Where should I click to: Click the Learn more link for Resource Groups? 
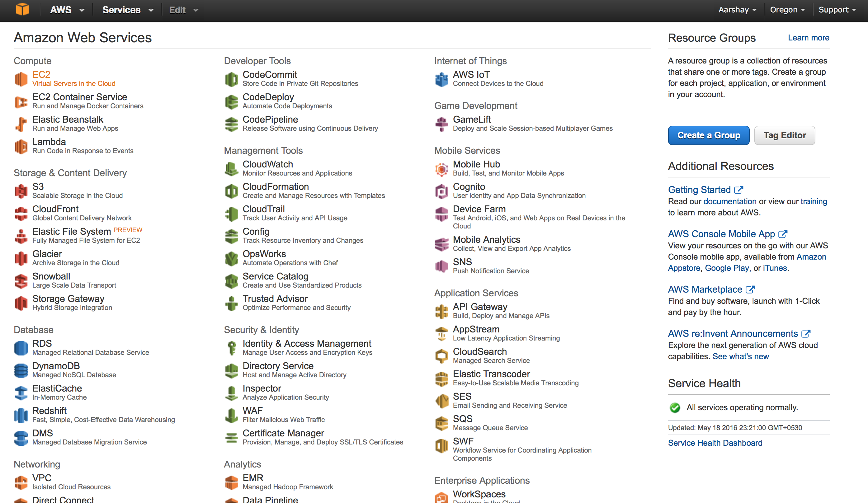809,38
